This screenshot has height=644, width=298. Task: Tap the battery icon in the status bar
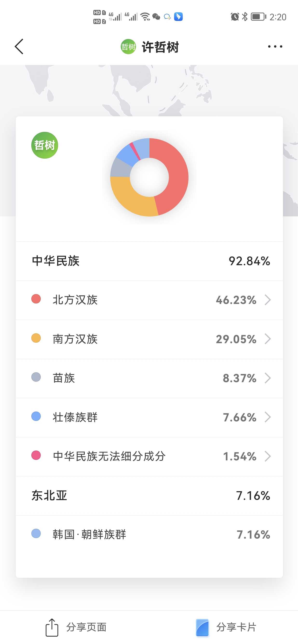[258, 17]
